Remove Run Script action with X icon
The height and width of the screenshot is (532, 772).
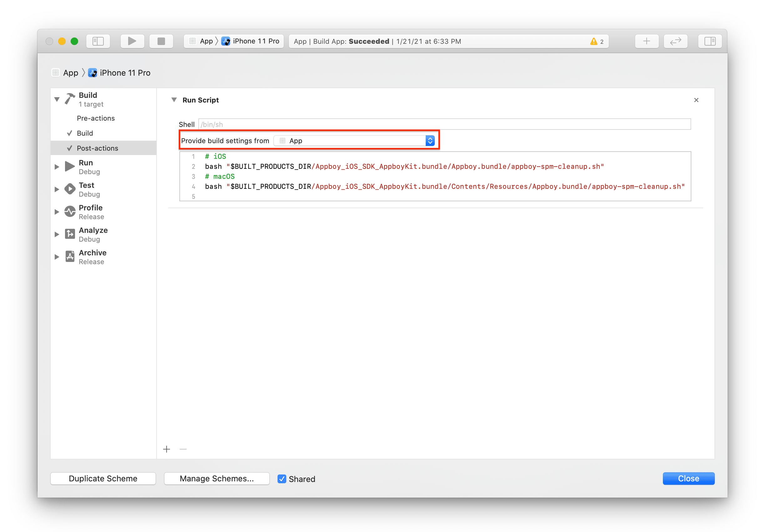[x=696, y=100]
